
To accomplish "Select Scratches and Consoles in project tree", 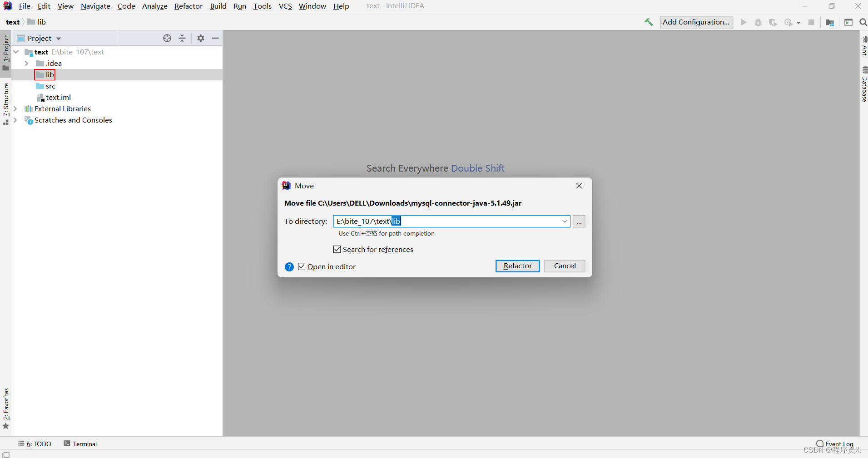I will 73,120.
